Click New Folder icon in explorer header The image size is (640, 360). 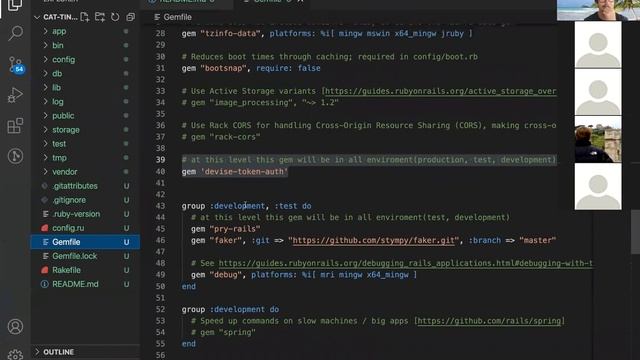pyautogui.click(x=100, y=17)
